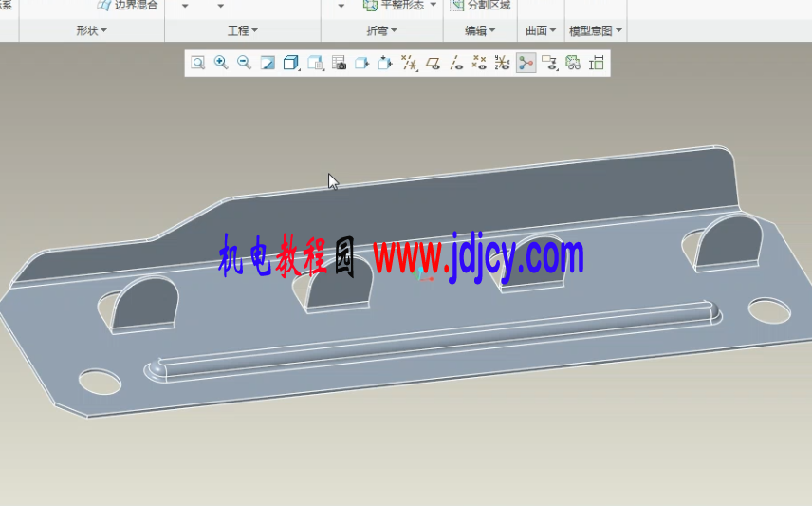
Task: Toggle coordinate system display
Action: coord(503,63)
